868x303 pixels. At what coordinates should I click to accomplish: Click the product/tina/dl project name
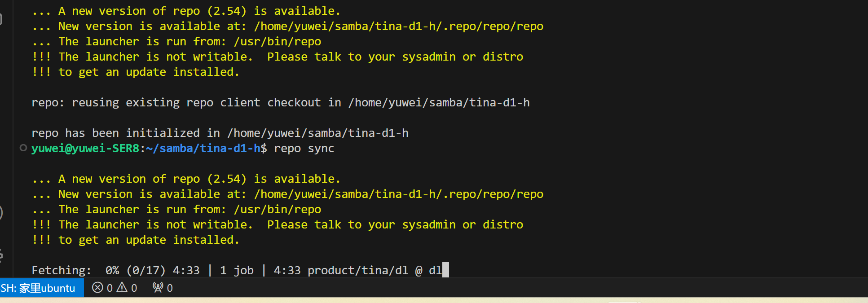(x=358, y=271)
